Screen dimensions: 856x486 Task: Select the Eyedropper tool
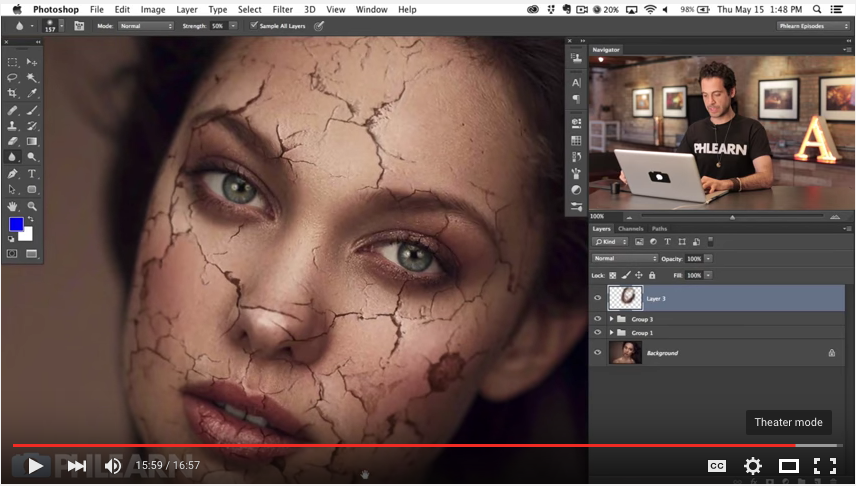tap(32, 94)
